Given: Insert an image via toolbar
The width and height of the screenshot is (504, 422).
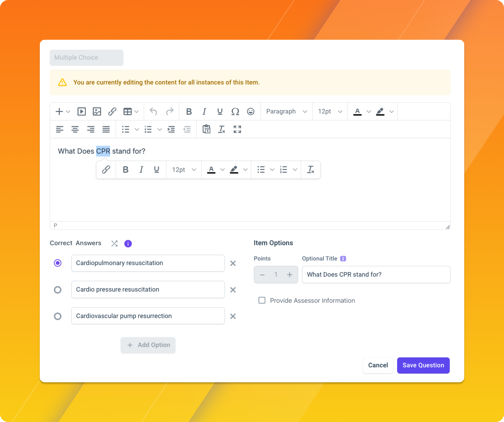Looking at the screenshot, I should 97,112.
